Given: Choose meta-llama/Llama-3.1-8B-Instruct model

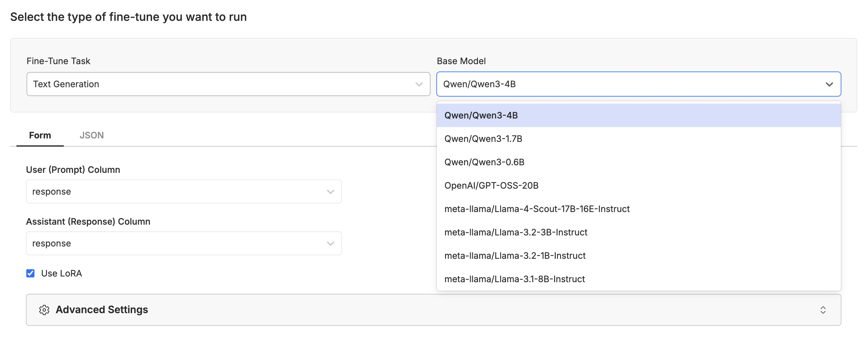Looking at the screenshot, I should [x=515, y=279].
